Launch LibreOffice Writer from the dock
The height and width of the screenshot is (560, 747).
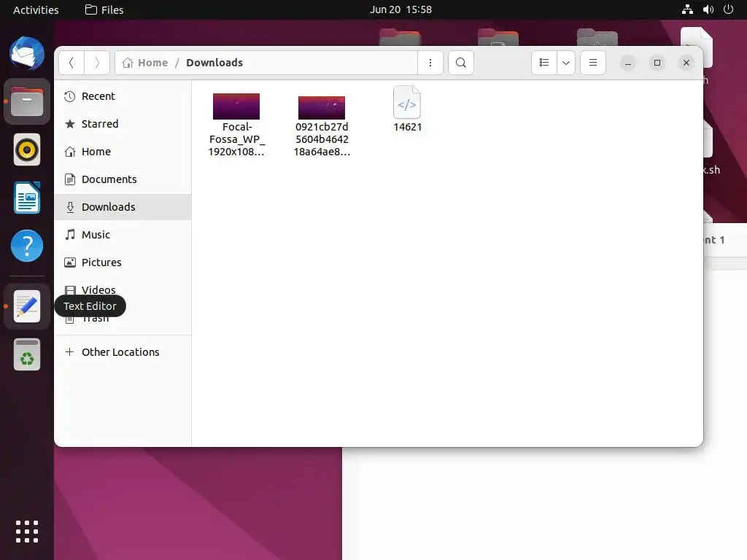tap(27, 198)
